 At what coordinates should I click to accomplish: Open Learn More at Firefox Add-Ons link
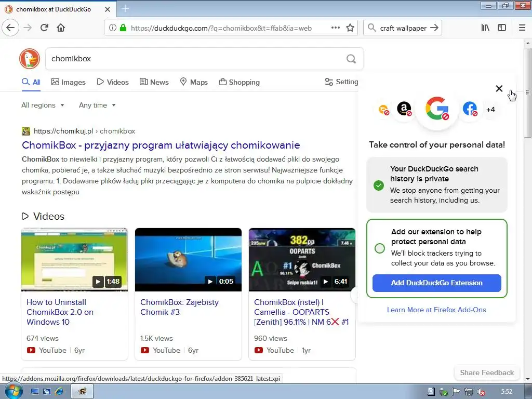coord(436,310)
